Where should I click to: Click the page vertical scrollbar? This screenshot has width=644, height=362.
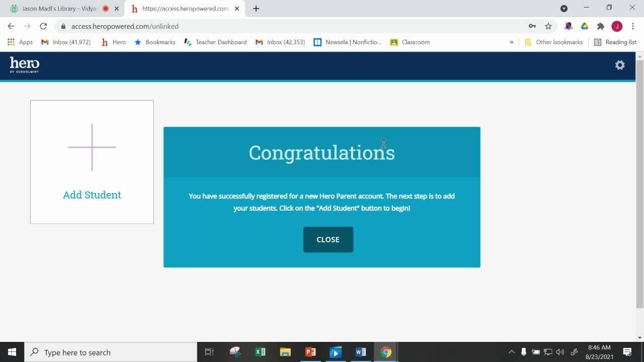[x=640, y=184]
